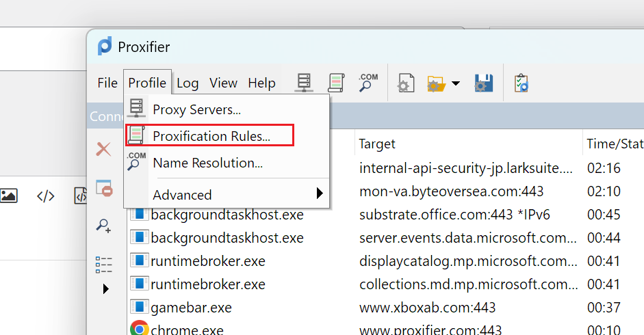Click image icon in background window

point(9,196)
